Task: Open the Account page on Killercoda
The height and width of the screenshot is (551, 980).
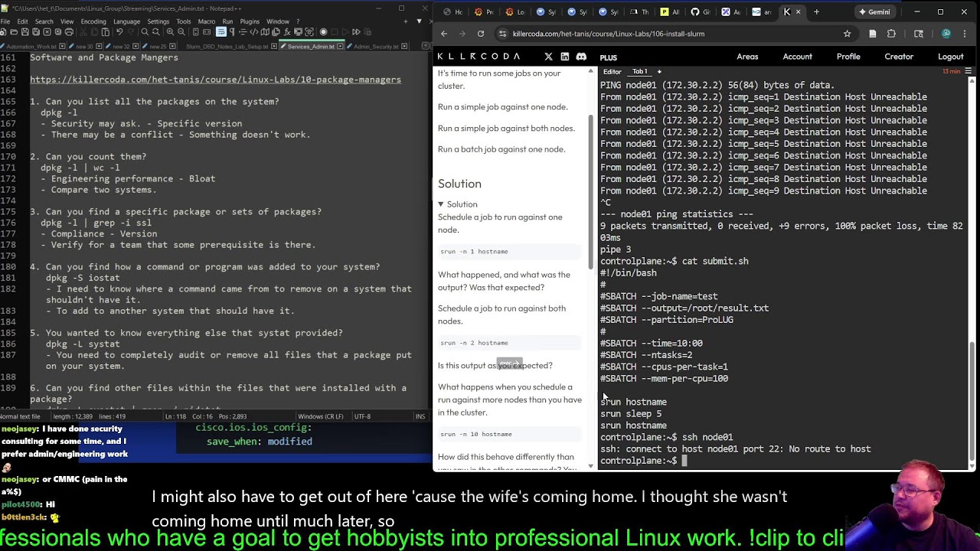Action: (x=797, y=57)
